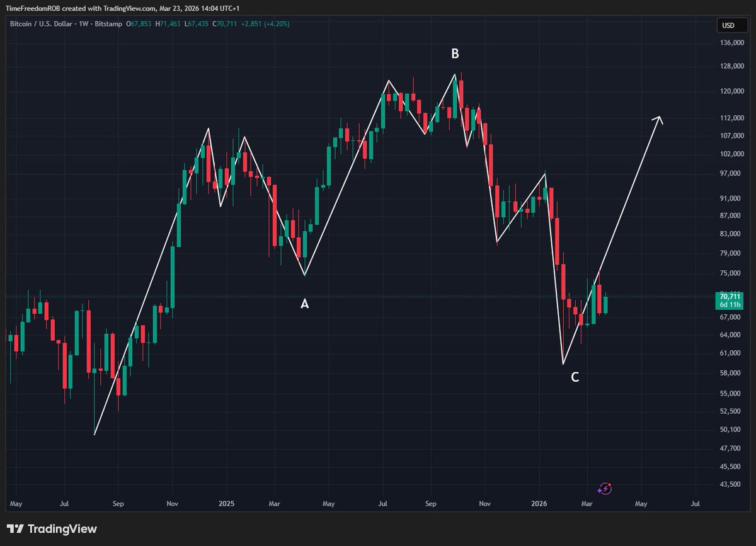The image size is (756, 546).
Task: Click the 6d 11h countdown label
Action: click(729, 305)
